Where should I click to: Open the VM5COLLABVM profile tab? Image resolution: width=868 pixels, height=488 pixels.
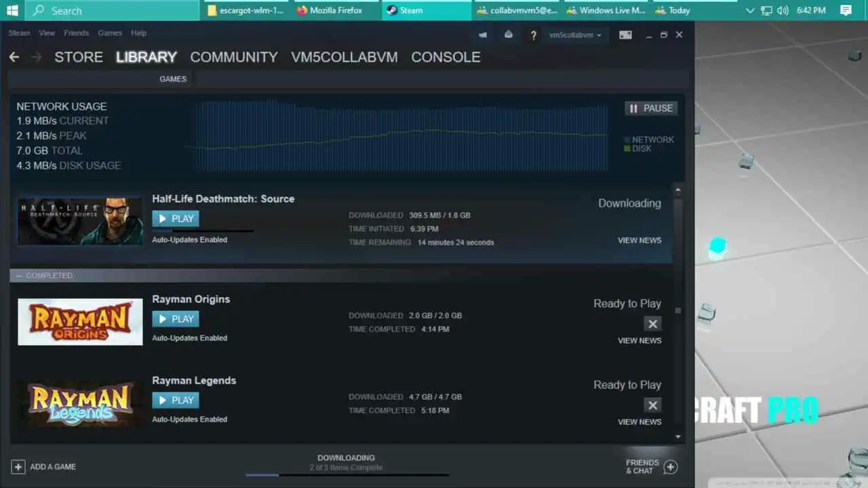click(344, 57)
